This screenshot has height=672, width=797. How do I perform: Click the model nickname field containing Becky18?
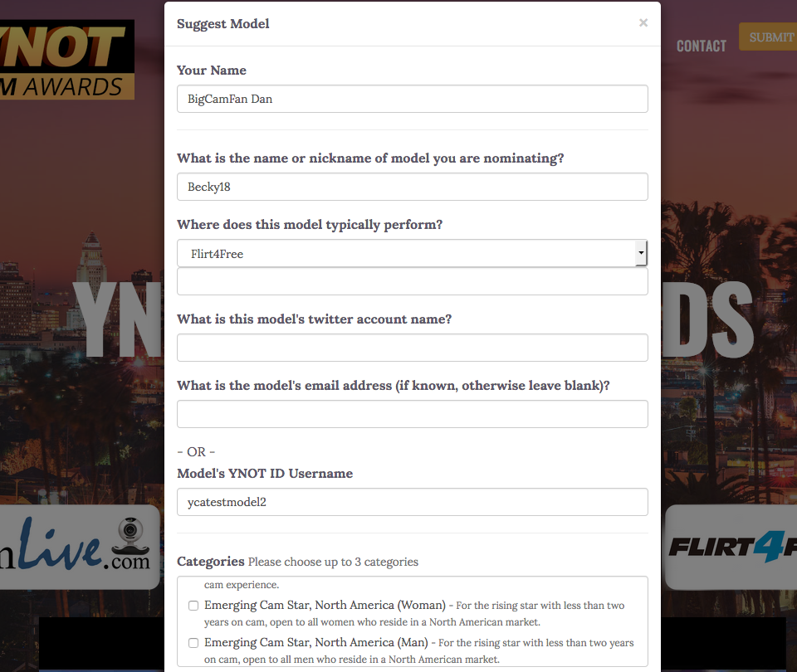[x=412, y=187]
